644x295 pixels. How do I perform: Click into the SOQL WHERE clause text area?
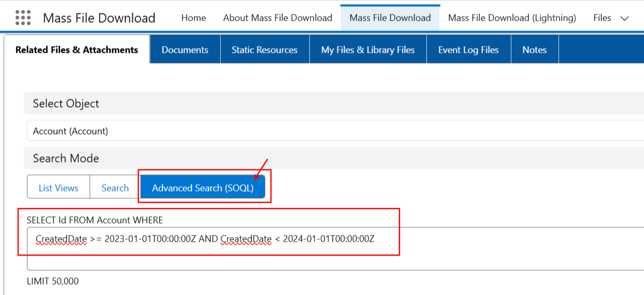tap(335, 248)
